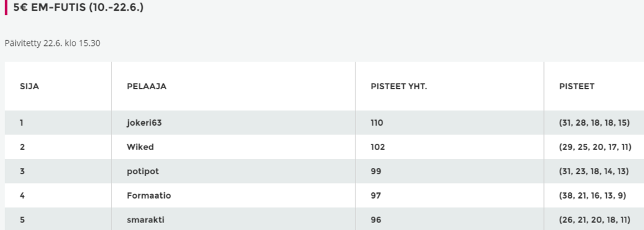644x230 pixels.
Task: Click the Päivitetty 22.6. klo 15.30 text
Action: (52, 43)
